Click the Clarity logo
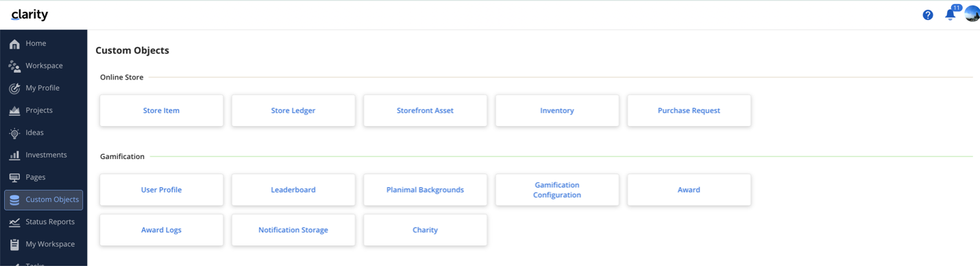The height and width of the screenshot is (268, 980). 29,14
